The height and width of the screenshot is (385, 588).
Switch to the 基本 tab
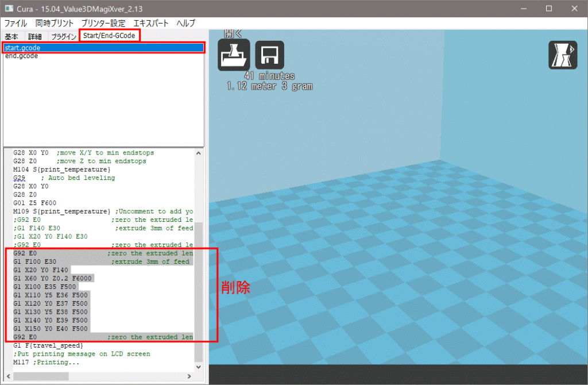tap(11, 36)
